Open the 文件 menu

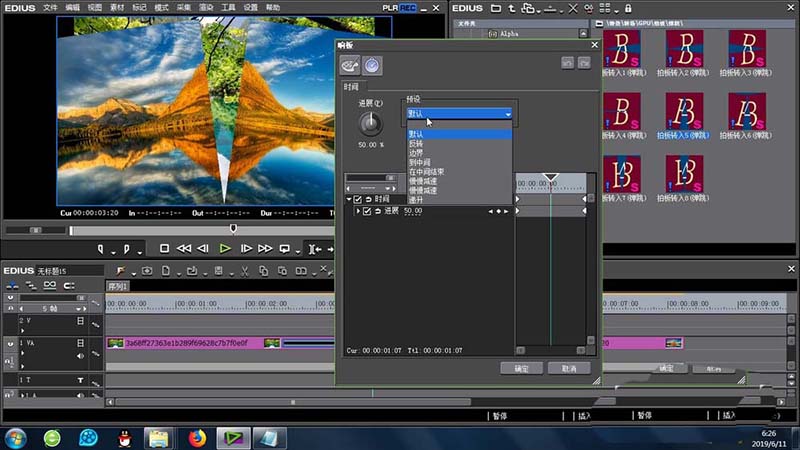tap(51, 8)
